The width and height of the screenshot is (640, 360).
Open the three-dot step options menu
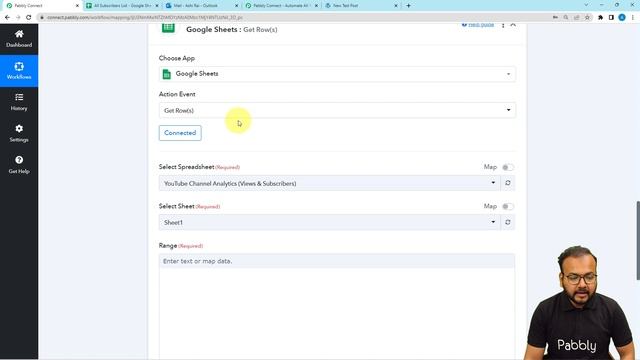click(x=503, y=26)
